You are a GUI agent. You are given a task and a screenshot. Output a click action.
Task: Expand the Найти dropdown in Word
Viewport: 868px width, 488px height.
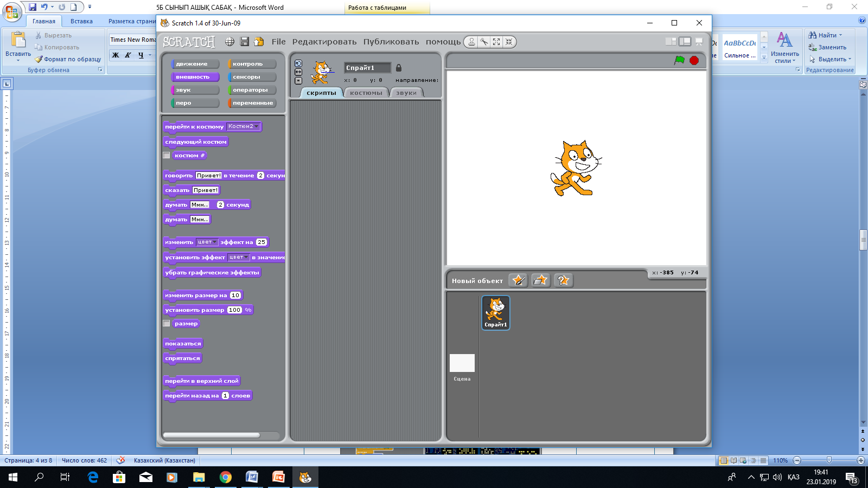coord(841,35)
